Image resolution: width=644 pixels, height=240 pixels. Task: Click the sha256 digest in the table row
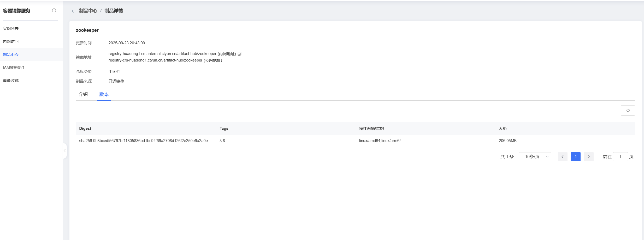click(145, 141)
